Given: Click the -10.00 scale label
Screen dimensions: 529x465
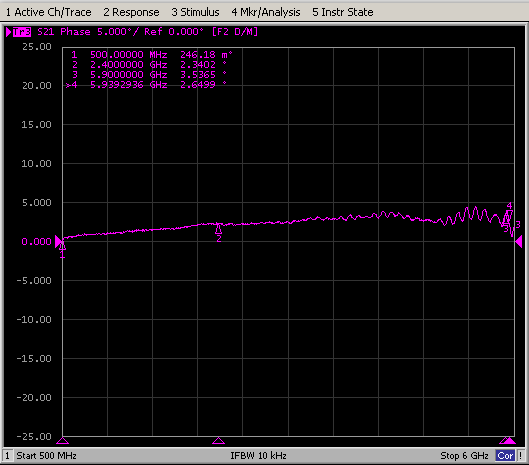Looking at the screenshot, I should point(34,320).
